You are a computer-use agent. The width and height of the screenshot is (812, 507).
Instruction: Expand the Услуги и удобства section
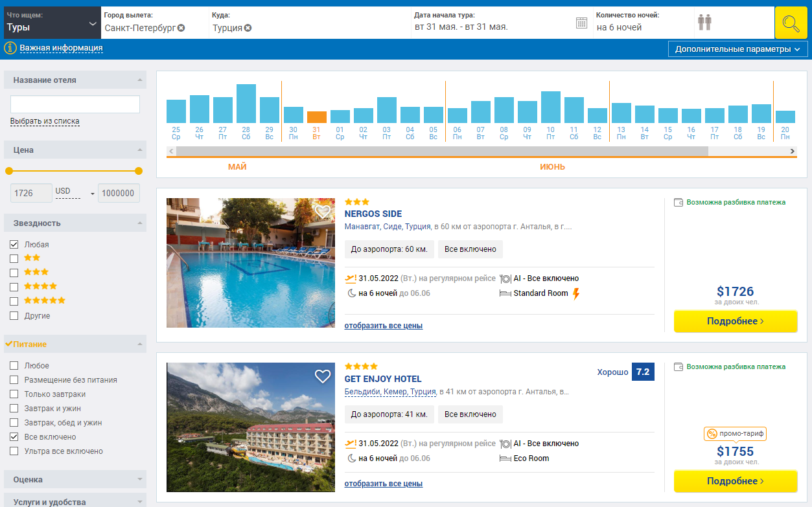click(x=75, y=502)
